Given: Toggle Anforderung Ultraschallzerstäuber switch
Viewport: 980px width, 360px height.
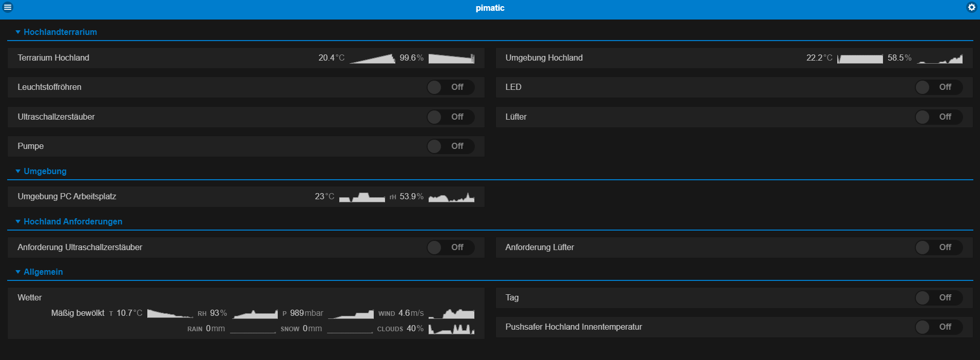Looking at the screenshot, I should (451, 248).
